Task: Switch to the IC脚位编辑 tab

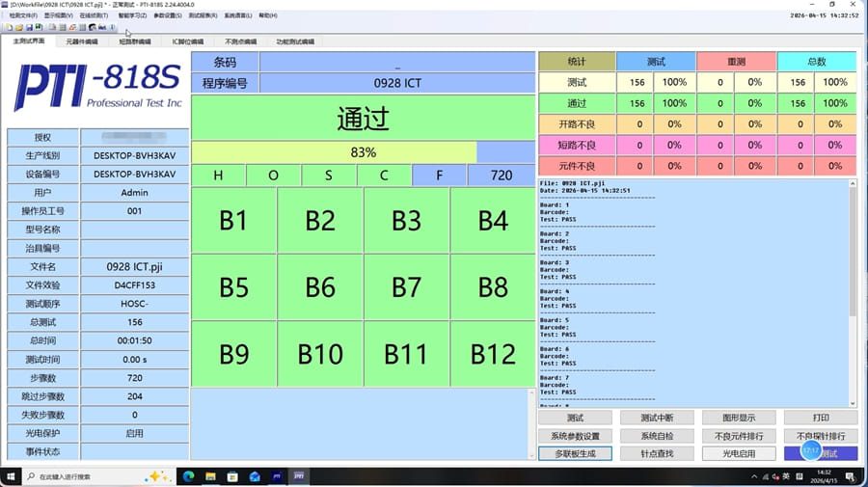Action: click(x=188, y=41)
